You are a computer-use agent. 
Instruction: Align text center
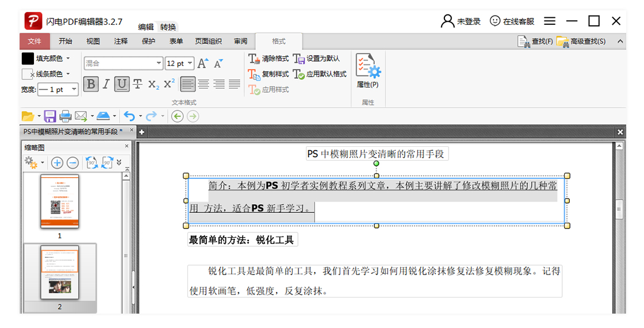(204, 84)
